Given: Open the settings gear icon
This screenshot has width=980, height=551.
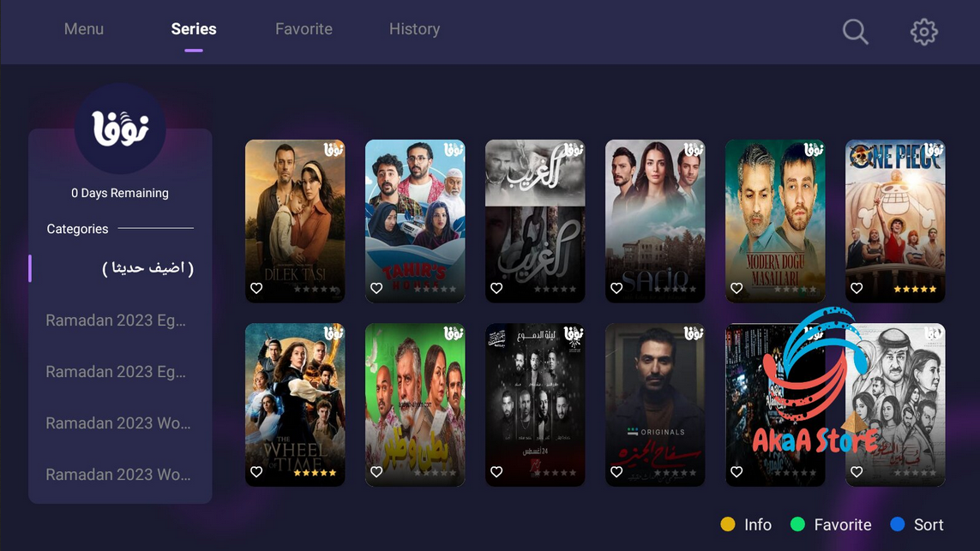Looking at the screenshot, I should point(923,31).
